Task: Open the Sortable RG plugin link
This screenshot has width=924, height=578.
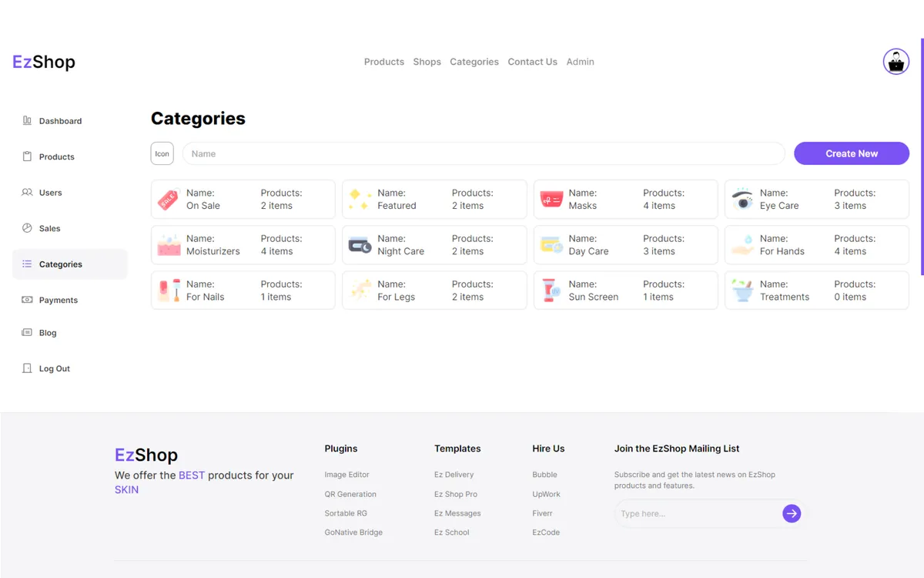Action: tap(346, 513)
